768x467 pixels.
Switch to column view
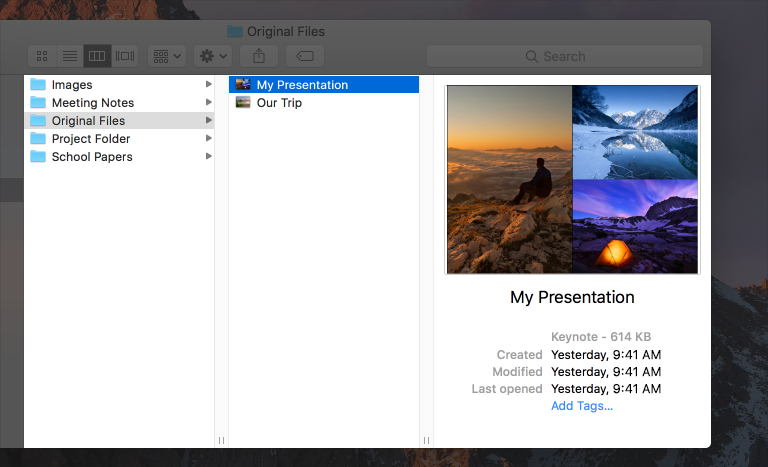97,56
